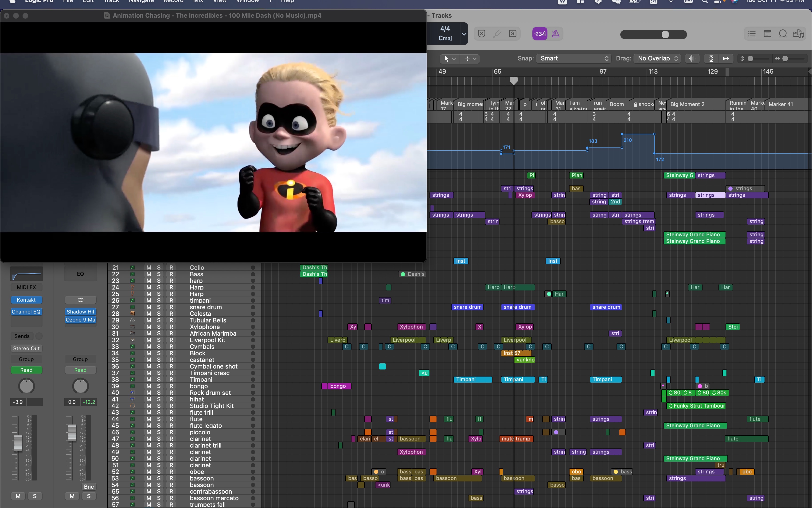This screenshot has width=812, height=508.
Task: Solo the snare drum track
Action: tap(159, 307)
